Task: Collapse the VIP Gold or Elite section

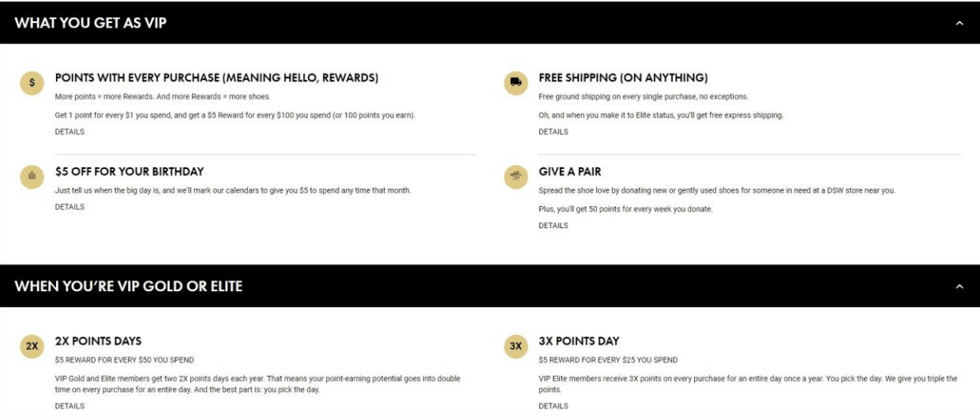Action: point(959,286)
